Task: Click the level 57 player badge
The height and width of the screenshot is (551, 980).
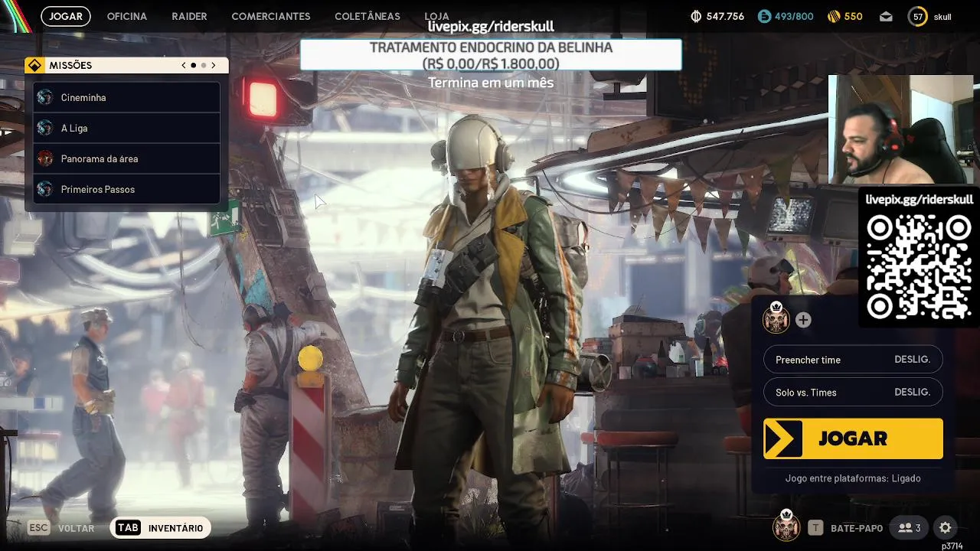Action: pyautogui.click(x=917, y=16)
